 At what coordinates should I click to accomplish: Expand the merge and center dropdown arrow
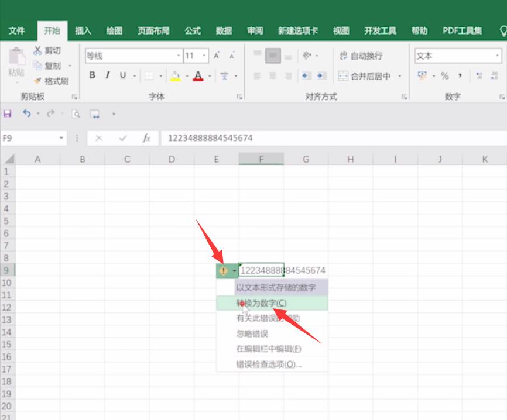[400, 76]
